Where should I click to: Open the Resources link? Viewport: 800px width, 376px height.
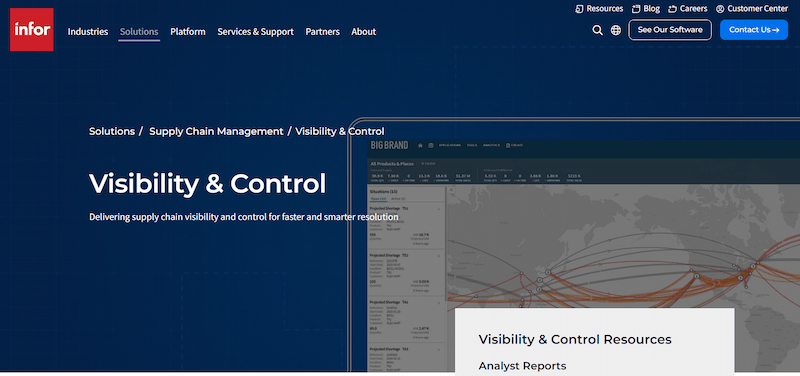click(x=605, y=9)
